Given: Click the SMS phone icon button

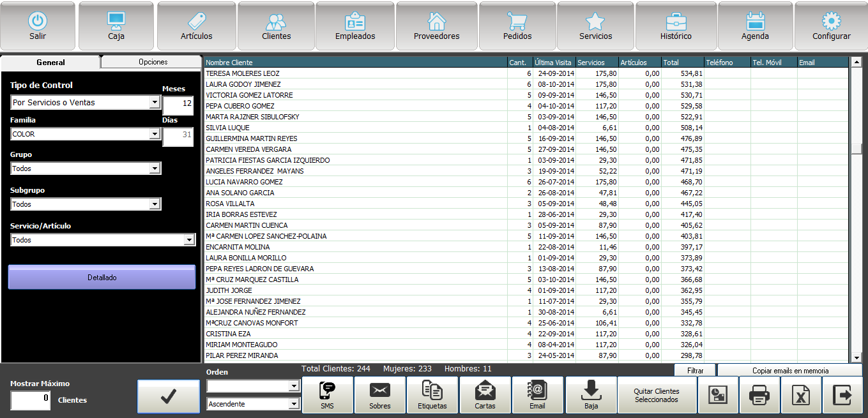Looking at the screenshot, I should point(327,395).
